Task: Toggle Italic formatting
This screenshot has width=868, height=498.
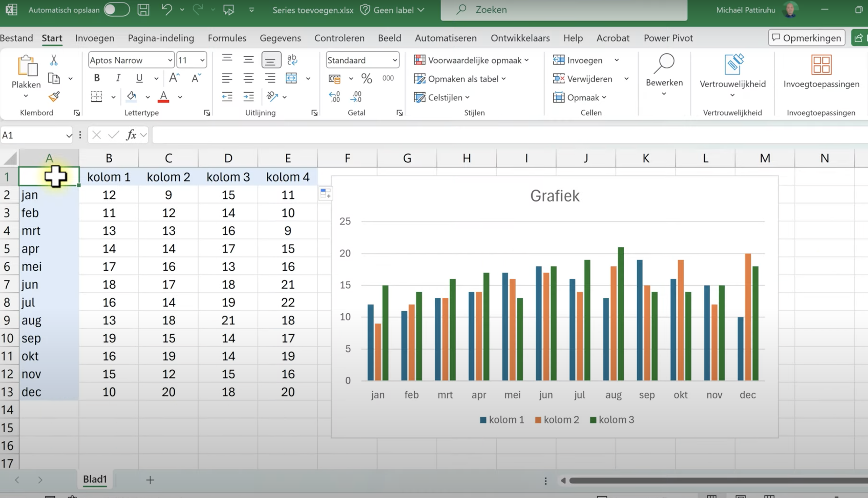Action: coord(118,78)
